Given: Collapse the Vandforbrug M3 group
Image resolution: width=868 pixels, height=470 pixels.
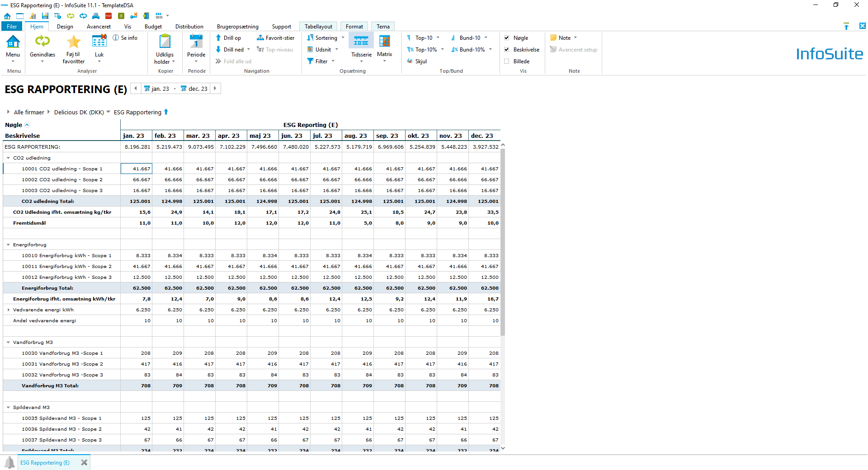Looking at the screenshot, I should tap(8, 343).
